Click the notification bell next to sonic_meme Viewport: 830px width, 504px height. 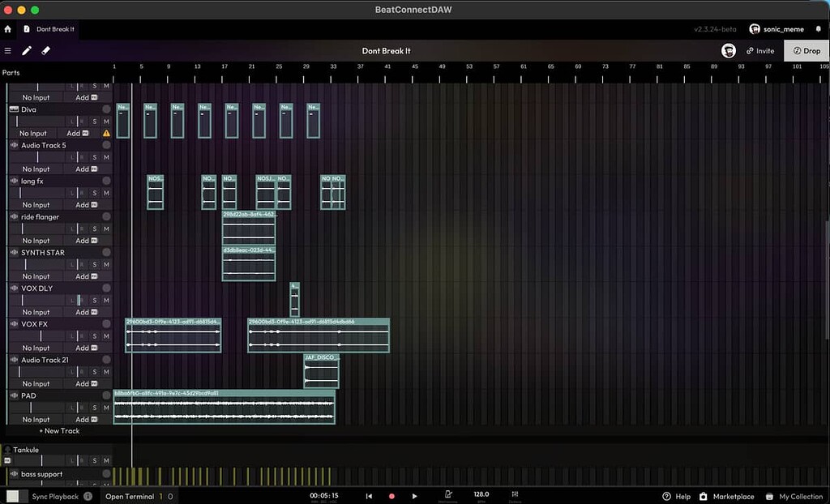click(x=816, y=28)
